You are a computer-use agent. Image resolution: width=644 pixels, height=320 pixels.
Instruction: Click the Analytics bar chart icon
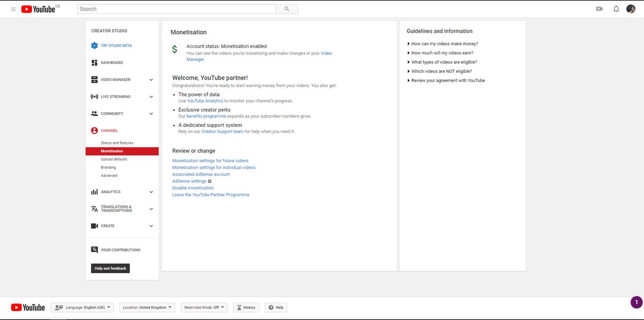coord(94,192)
